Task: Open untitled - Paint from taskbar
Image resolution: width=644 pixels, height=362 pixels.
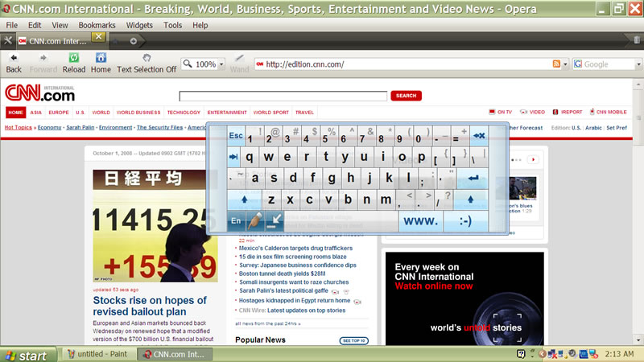Action: [101, 354]
